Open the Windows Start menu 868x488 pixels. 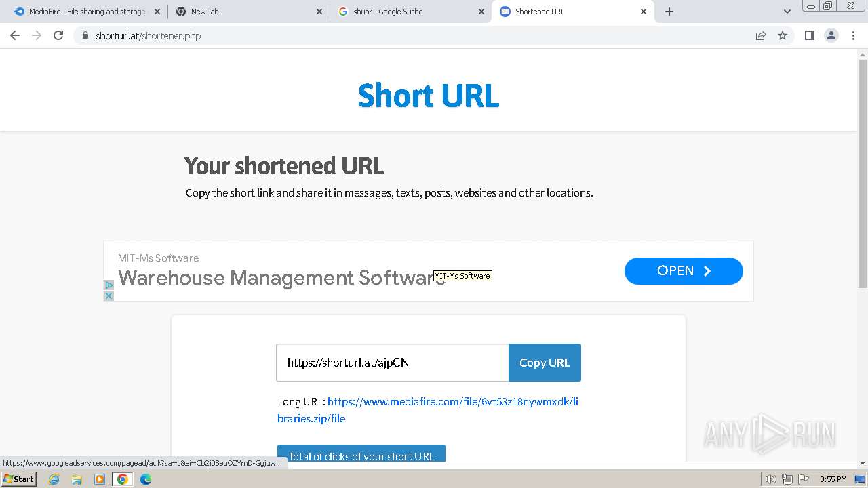[19, 479]
